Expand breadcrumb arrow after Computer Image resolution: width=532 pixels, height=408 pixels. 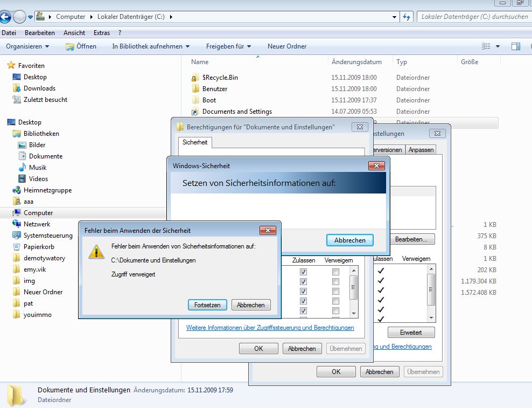91,17
